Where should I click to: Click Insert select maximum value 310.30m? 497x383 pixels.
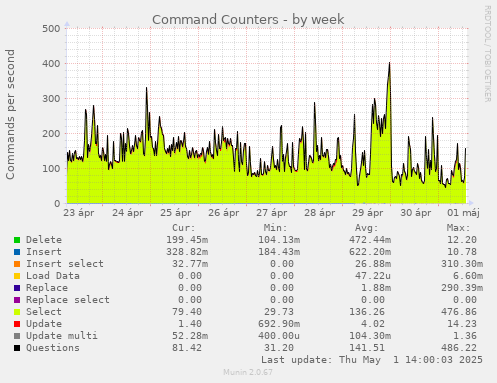coord(462,264)
